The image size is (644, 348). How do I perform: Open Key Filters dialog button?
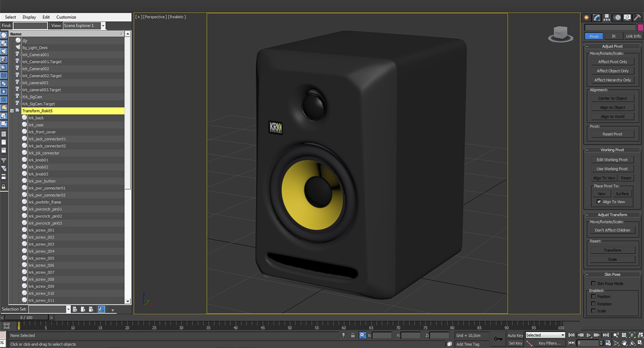[x=549, y=343]
